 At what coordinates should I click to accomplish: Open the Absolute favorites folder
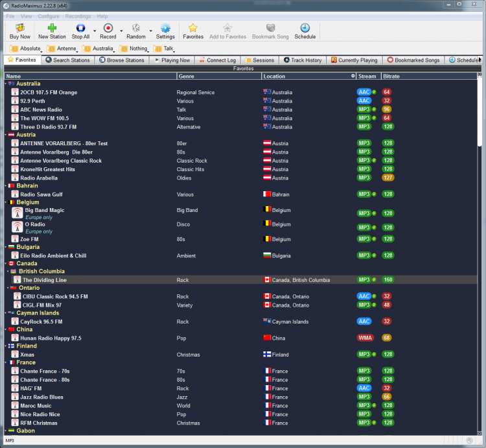pyautogui.click(x=25, y=49)
